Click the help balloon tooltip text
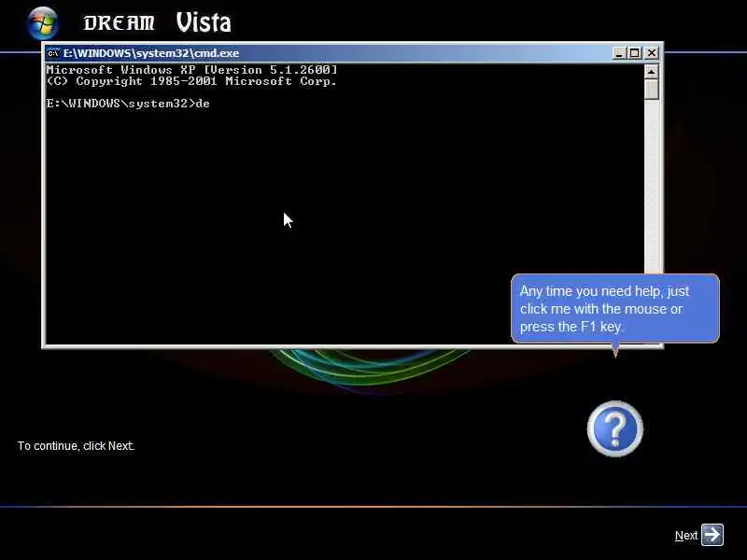The image size is (747, 560). (x=604, y=309)
